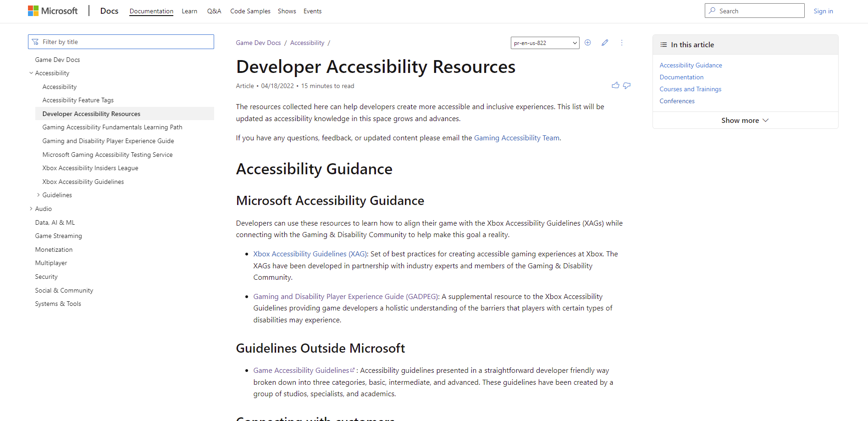Open Code Samples in top navigation
Viewport: 868px width, 421px height.
(x=250, y=11)
